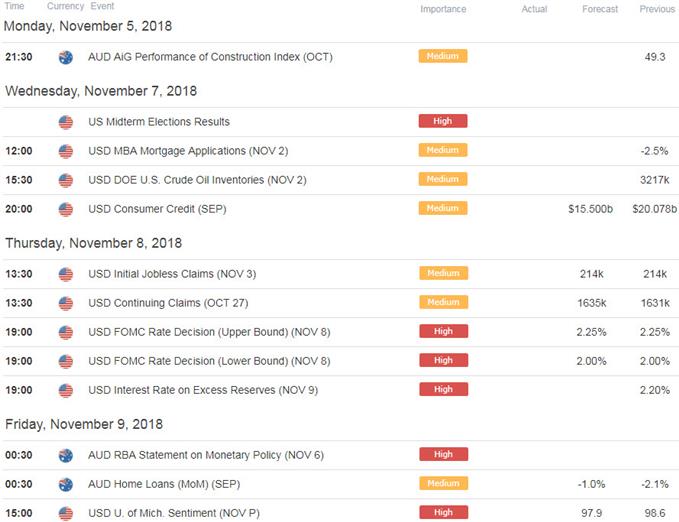The width and height of the screenshot is (679, 522).
Task: Click US flag beside U. of Mich. Sentiment
Action: [x=66, y=513]
